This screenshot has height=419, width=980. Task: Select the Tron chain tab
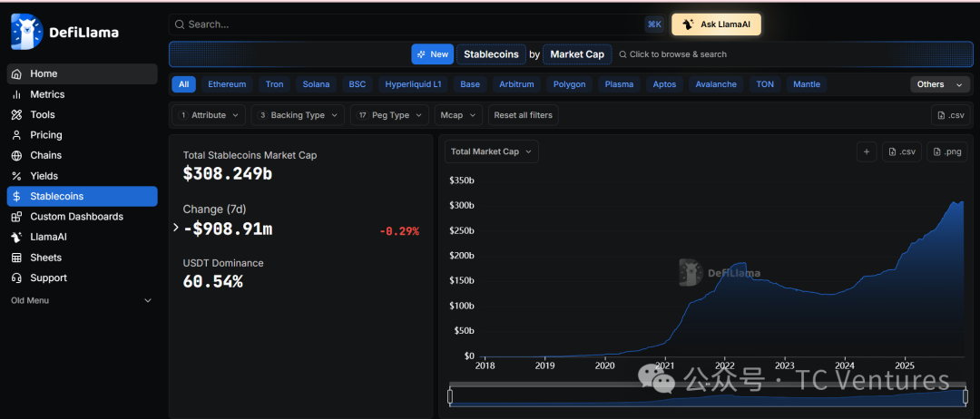(274, 84)
